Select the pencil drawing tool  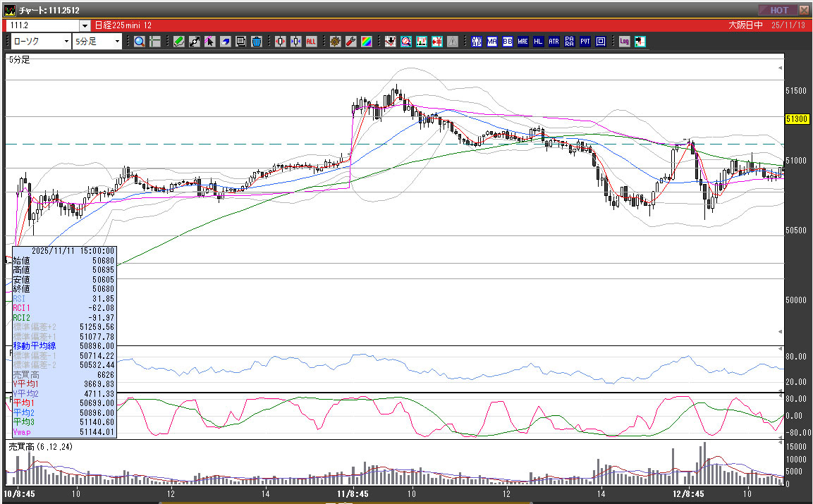179,42
